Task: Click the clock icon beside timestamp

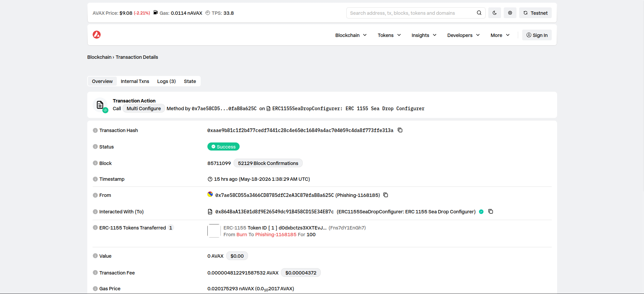Action: 210,179
